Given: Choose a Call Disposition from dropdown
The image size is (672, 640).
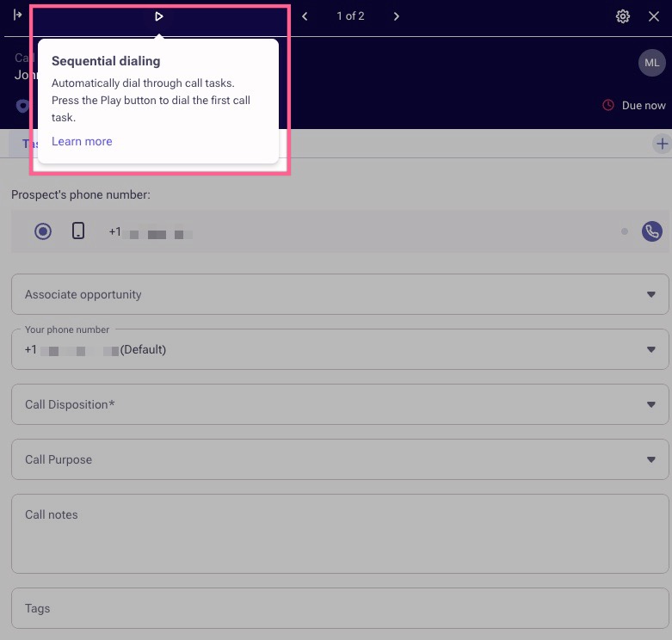Looking at the screenshot, I should pos(340,404).
